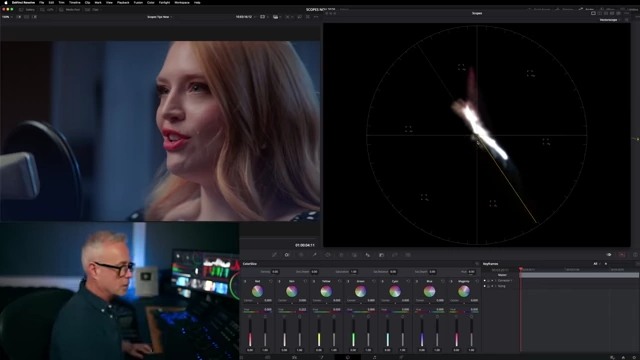Viewport: 640px width, 360px height.
Task: Open the Color menu
Action: [x=151, y=2]
